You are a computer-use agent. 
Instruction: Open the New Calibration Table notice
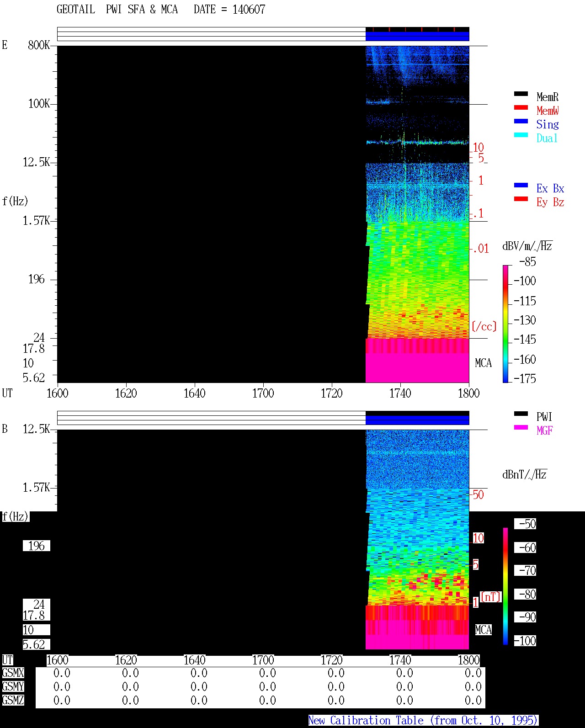click(423, 721)
